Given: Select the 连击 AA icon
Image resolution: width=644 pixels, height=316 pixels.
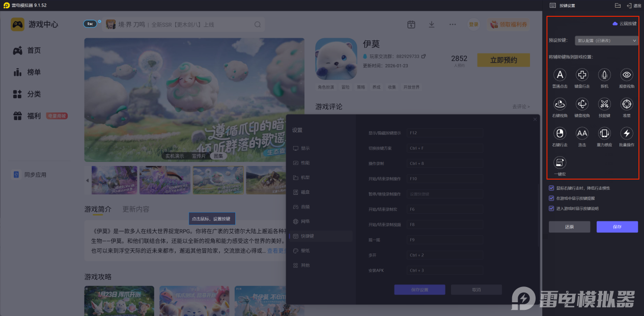Looking at the screenshot, I should coord(582,133).
